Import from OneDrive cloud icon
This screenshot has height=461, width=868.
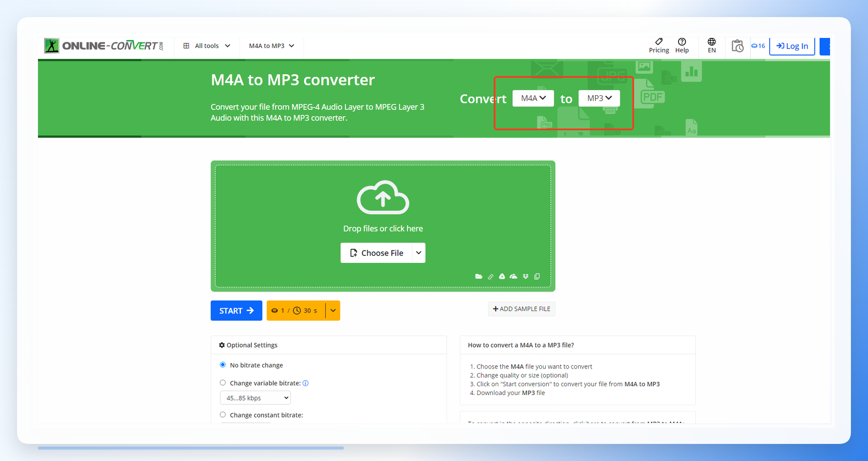[x=514, y=277]
